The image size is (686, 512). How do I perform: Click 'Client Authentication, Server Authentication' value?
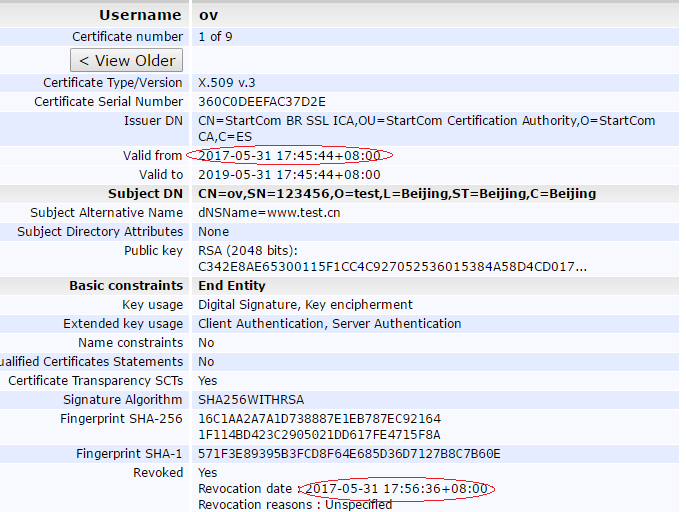(x=329, y=324)
